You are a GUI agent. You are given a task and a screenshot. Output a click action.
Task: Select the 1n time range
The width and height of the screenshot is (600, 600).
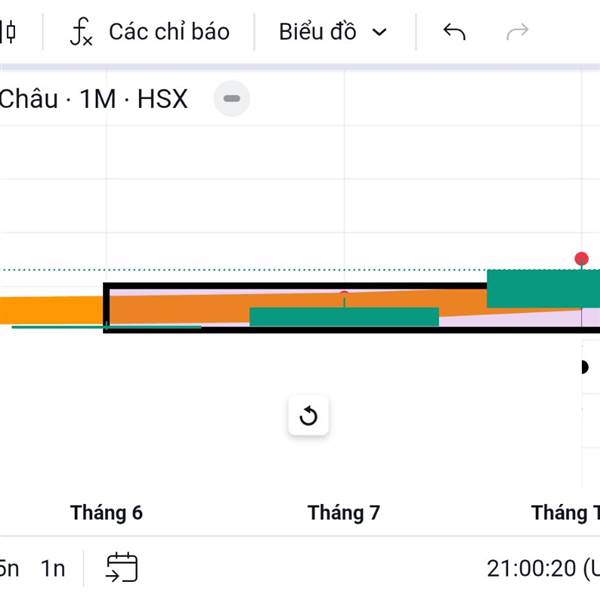point(53,569)
